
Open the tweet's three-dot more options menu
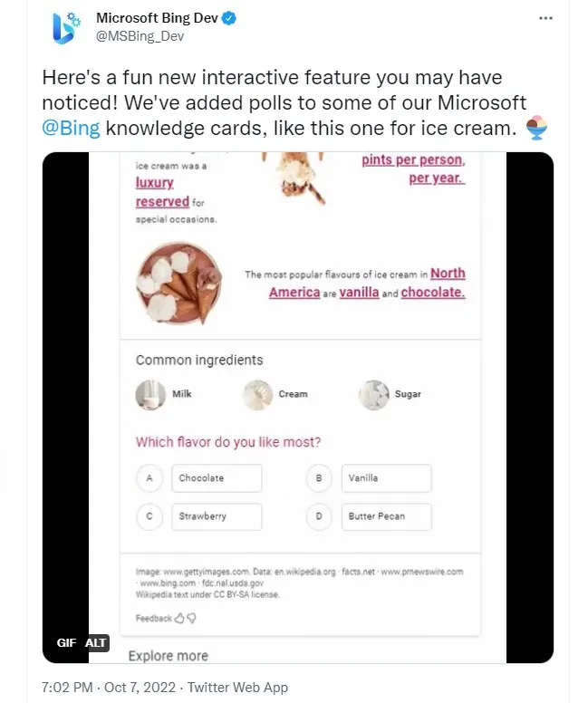pyautogui.click(x=545, y=18)
